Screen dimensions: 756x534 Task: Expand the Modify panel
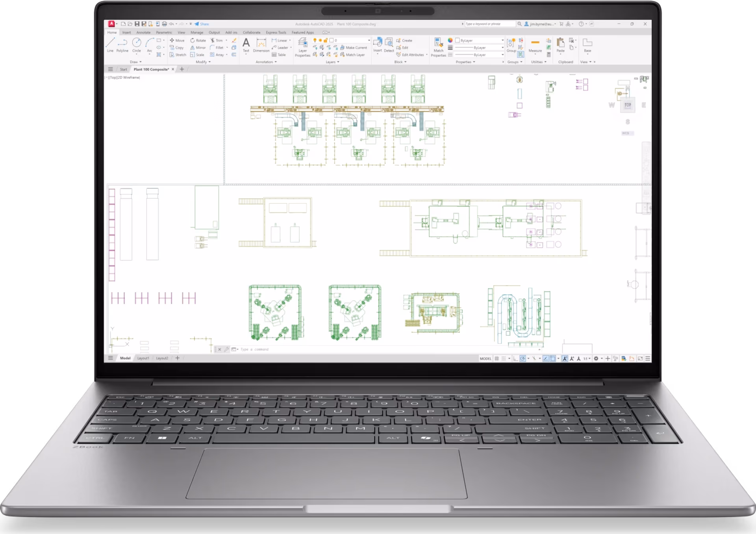(x=203, y=62)
